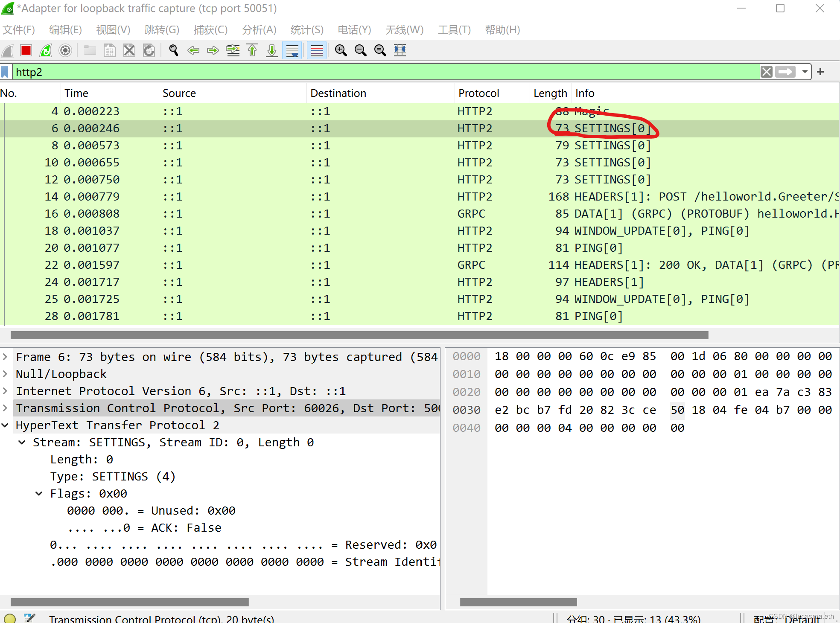The height and width of the screenshot is (623, 840).
Task: Jump to the last packet icon
Action: pyautogui.click(x=272, y=51)
